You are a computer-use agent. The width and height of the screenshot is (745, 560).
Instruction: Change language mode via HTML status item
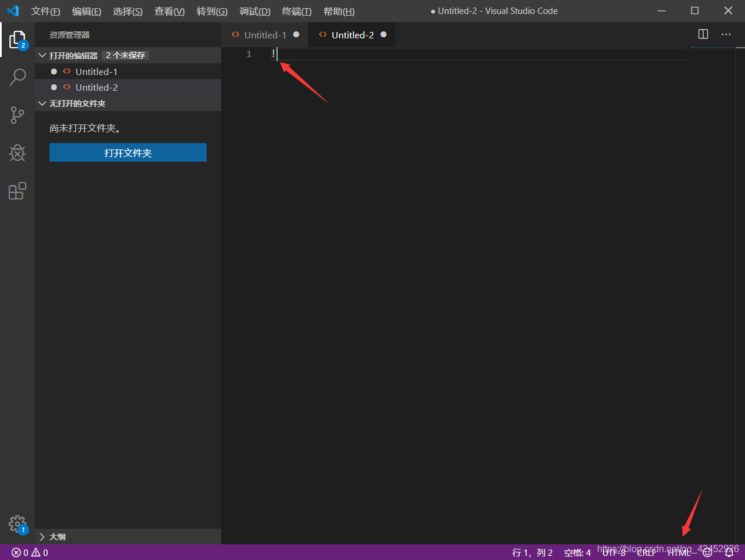[679, 552]
